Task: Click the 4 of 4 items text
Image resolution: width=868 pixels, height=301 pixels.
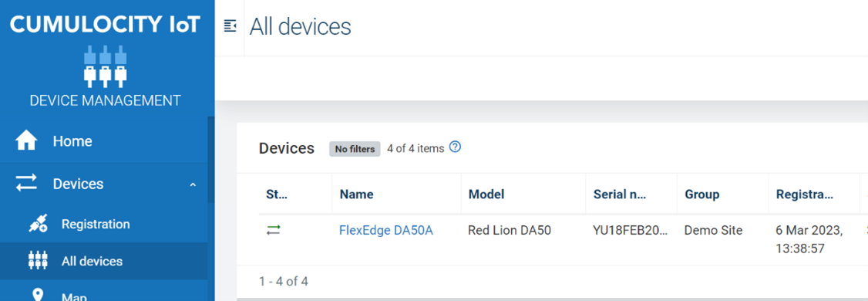Action: (415, 148)
